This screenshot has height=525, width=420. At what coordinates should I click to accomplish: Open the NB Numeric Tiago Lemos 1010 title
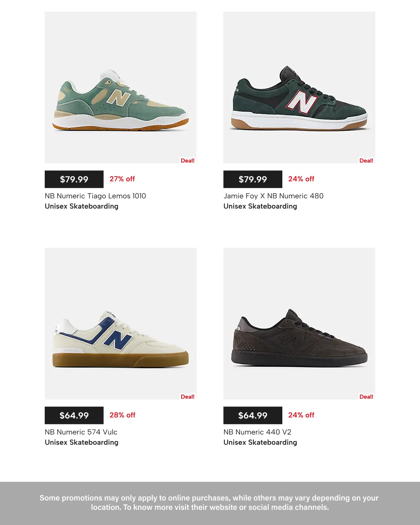(x=95, y=196)
